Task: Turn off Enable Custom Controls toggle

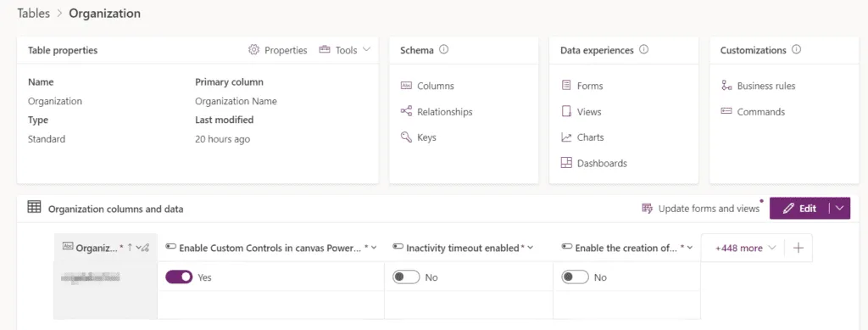Action: coord(179,277)
